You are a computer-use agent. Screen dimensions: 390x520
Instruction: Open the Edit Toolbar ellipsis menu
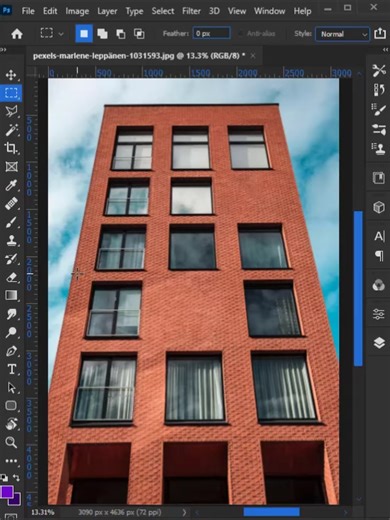click(x=11, y=461)
